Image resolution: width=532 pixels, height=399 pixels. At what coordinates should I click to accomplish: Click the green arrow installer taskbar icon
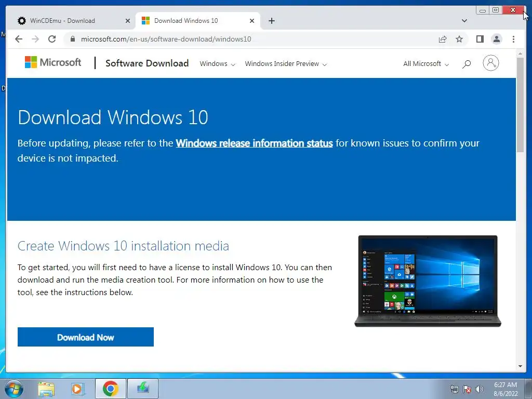(x=143, y=389)
